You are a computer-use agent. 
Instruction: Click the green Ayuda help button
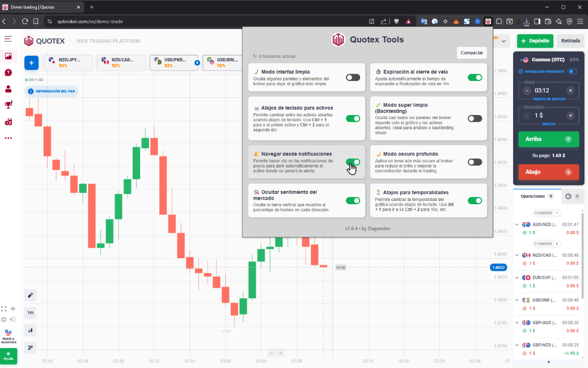click(x=8, y=356)
